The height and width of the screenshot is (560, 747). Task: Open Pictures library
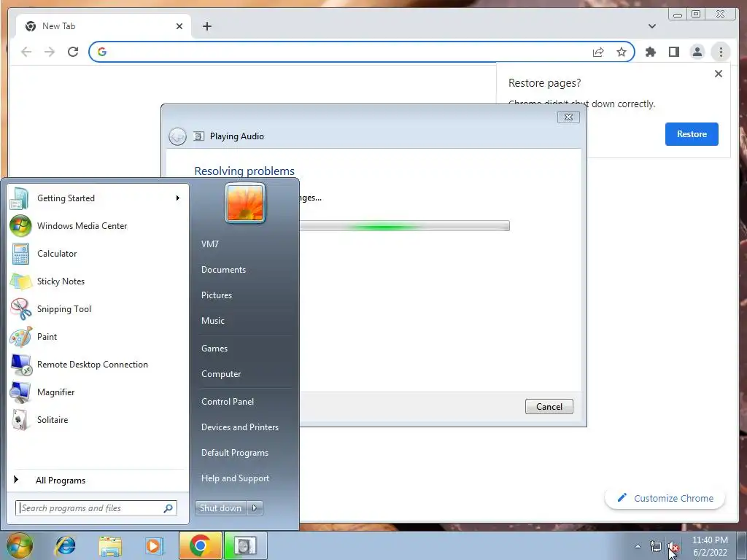[x=216, y=295]
